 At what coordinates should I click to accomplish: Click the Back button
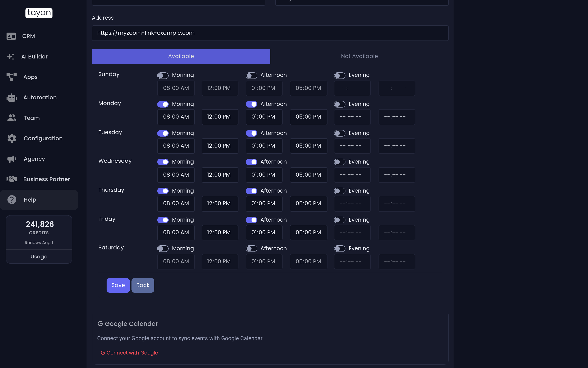[143, 285]
